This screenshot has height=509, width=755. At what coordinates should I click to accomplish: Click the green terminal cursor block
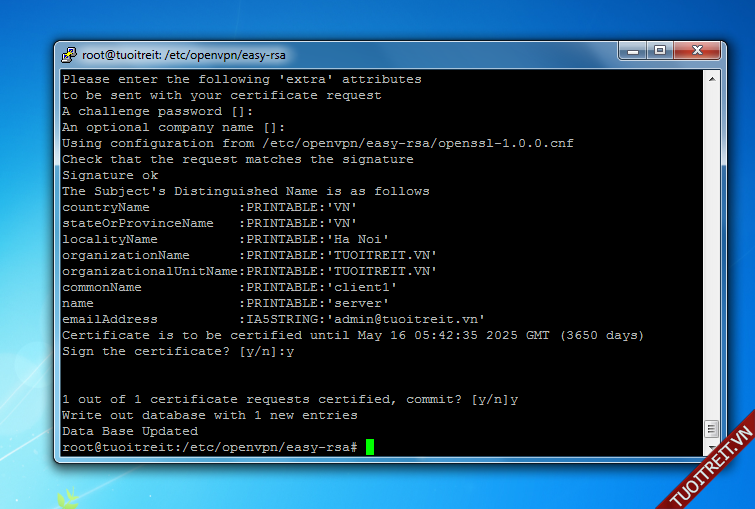[x=369, y=447]
